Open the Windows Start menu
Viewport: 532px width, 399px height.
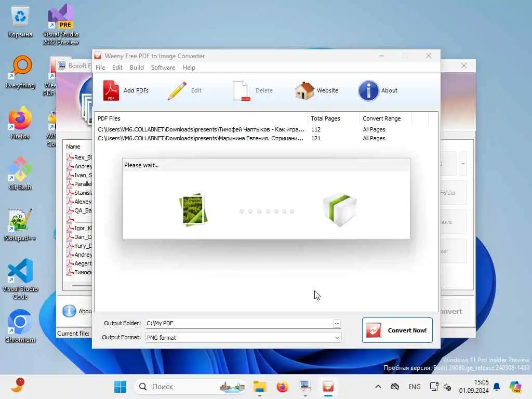(120, 387)
